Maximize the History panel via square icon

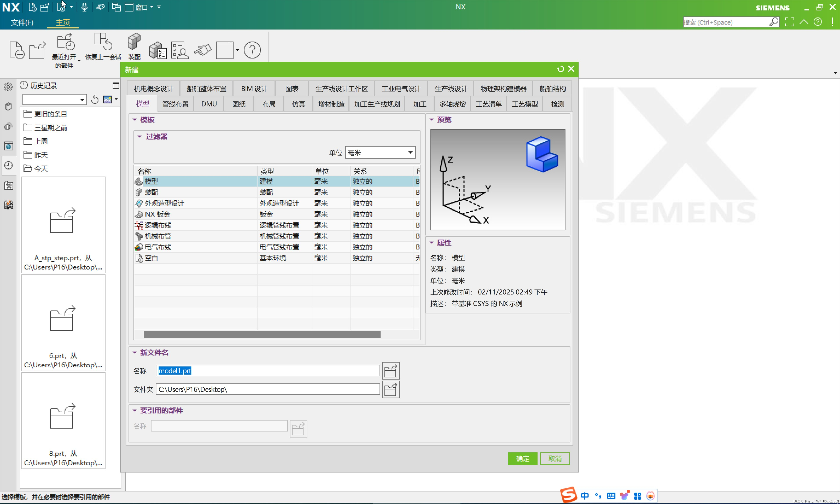[x=116, y=85]
